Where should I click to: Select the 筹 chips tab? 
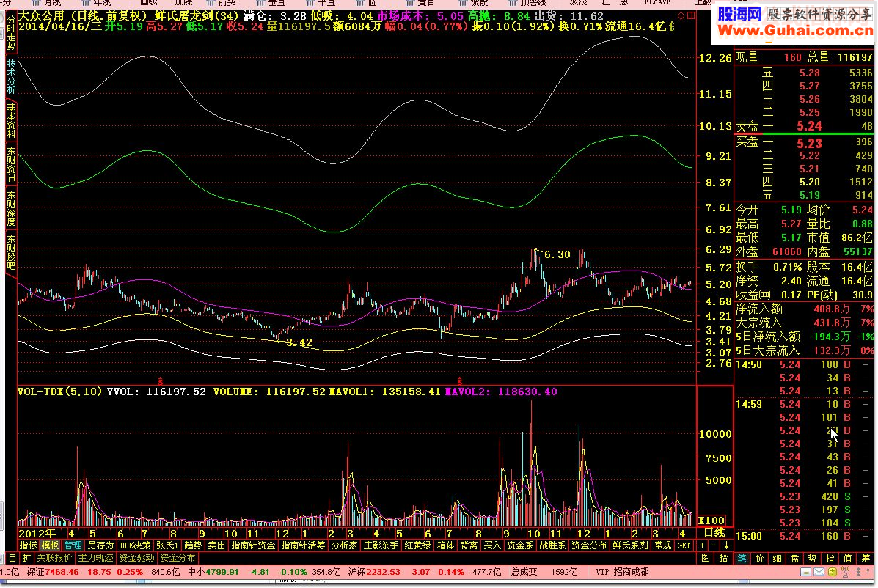pyautogui.click(x=866, y=558)
